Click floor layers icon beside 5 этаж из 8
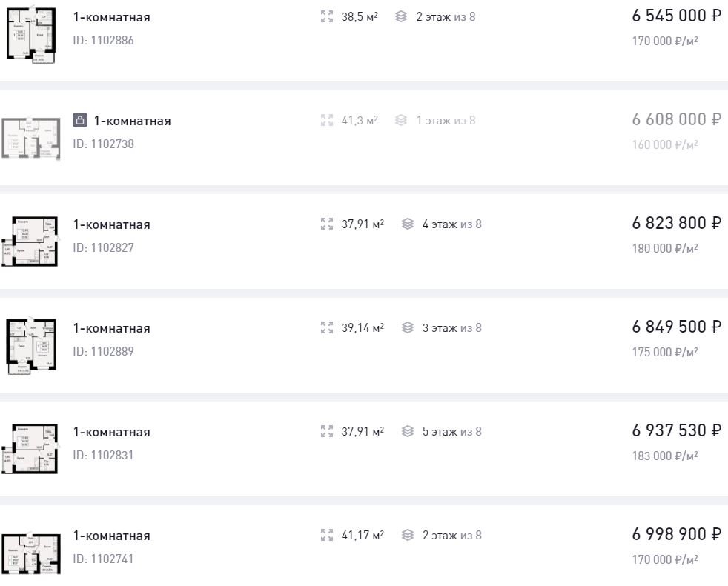The height and width of the screenshot is (586, 728). tap(408, 431)
